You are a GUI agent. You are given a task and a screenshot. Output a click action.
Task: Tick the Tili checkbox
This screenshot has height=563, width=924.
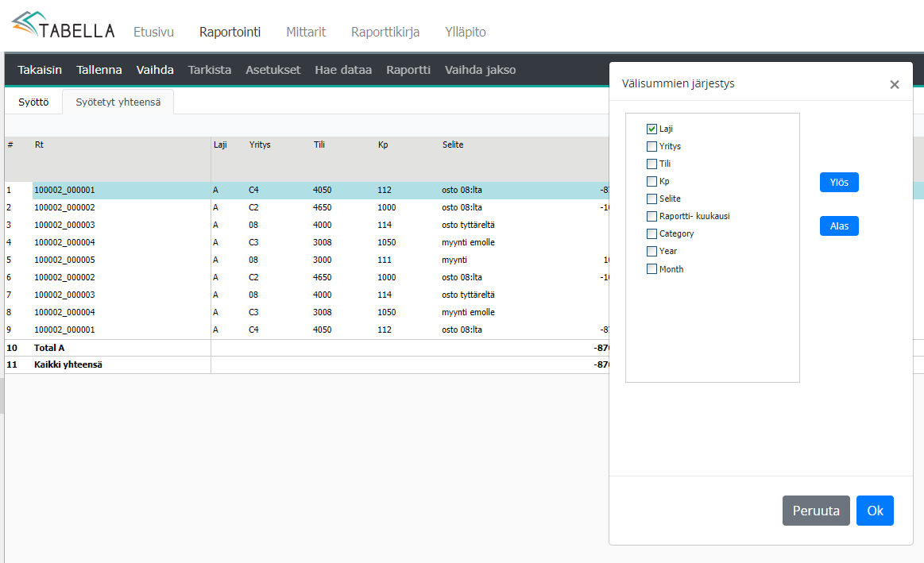[651, 164]
